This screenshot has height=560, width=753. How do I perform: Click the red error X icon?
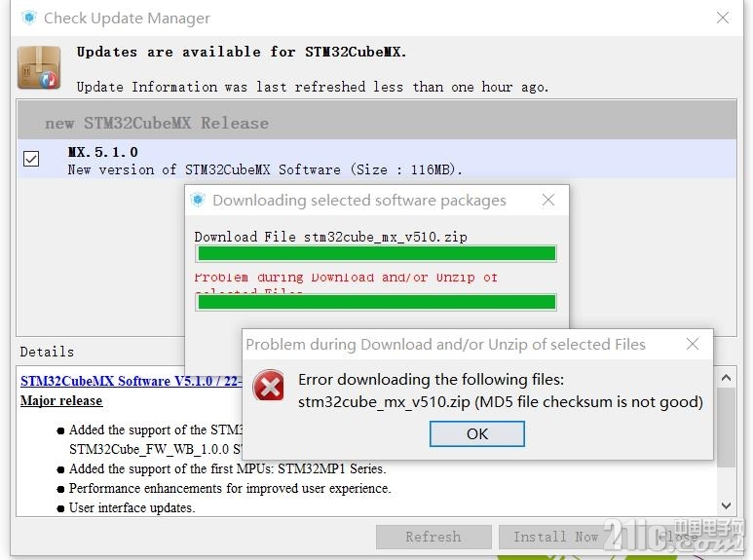269,386
